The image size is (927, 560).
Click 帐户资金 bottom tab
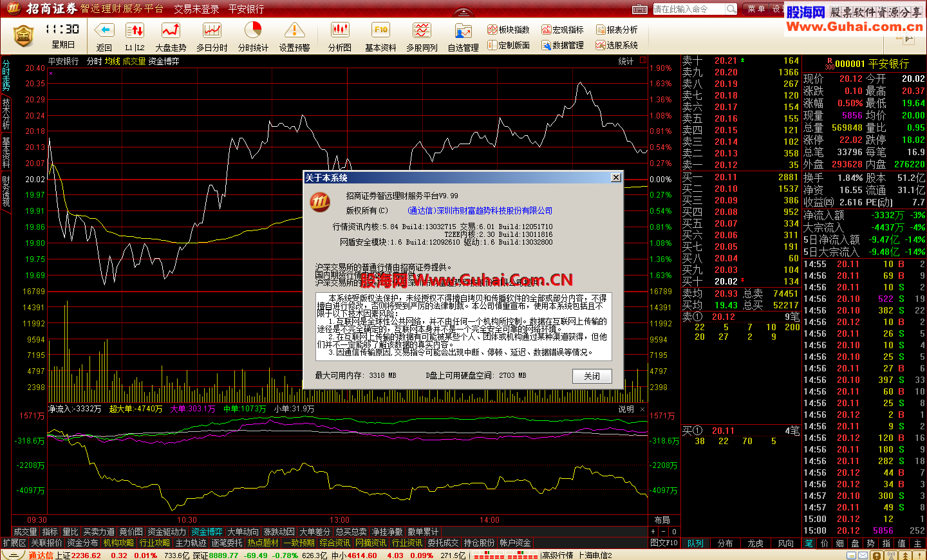coord(516,543)
